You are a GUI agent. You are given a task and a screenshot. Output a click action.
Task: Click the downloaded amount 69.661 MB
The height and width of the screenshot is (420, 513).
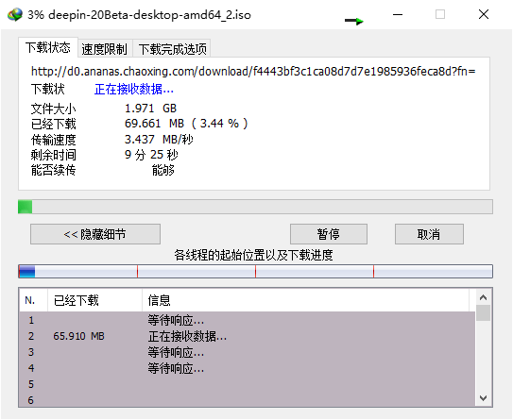[x=186, y=124]
